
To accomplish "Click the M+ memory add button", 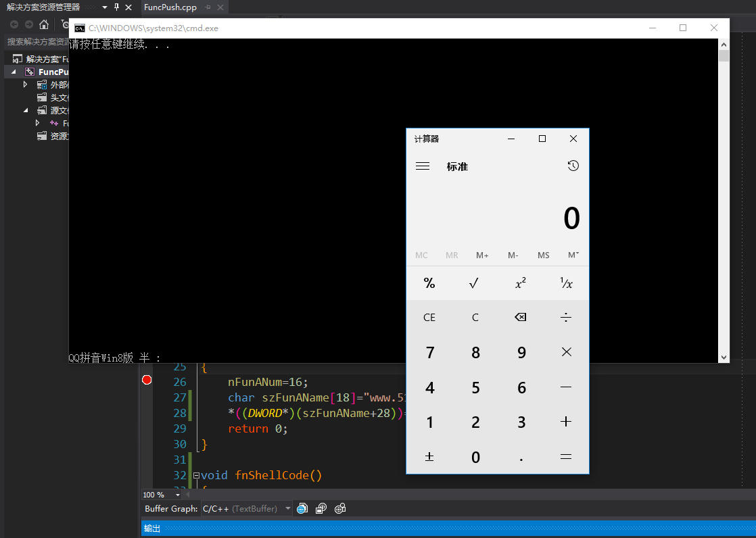I will [482, 255].
